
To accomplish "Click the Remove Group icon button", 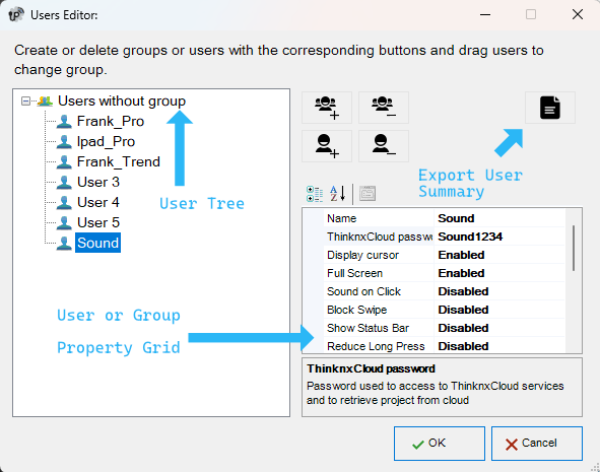I will click(383, 108).
